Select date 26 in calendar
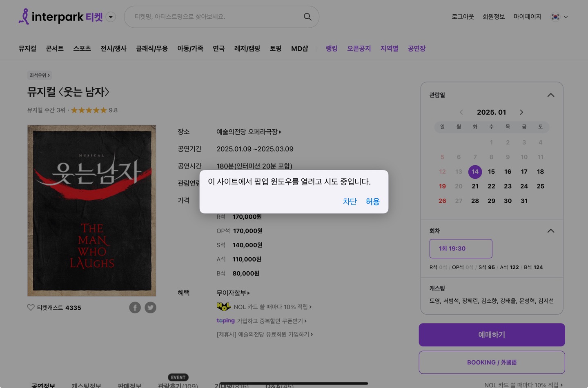Screen dimensions: 588x388 click(442, 201)
